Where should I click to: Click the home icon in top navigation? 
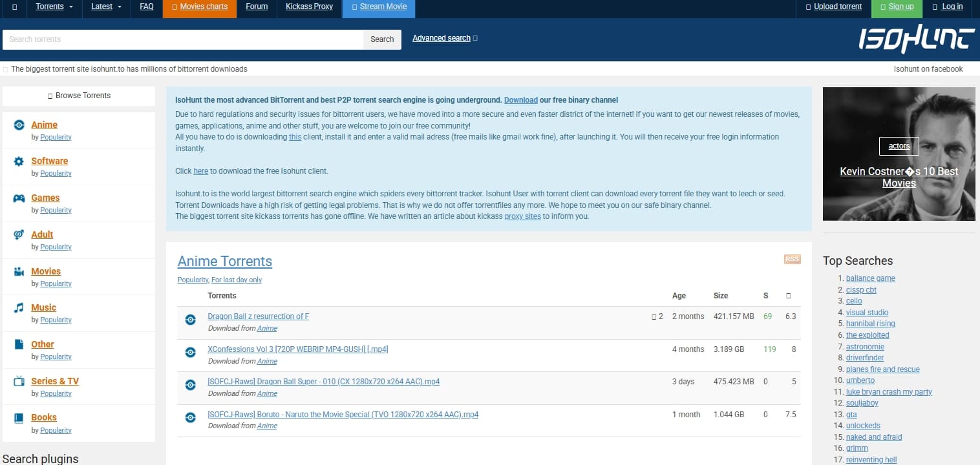coord(14,6)
